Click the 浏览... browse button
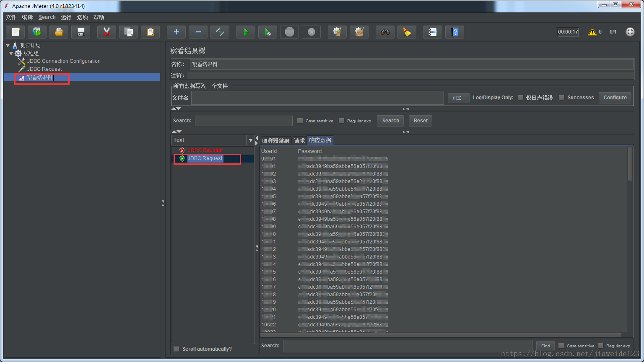The height and width of the screenshot is (362, 644). click(458, 98)
